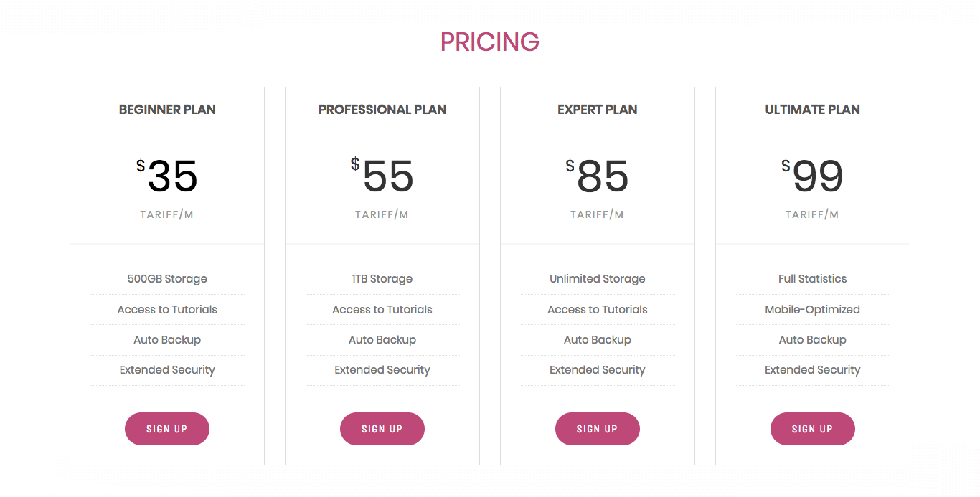Select the Mobile-Optimized feature
The width and height of the screenshot is (980, 497).
point(813,310)
